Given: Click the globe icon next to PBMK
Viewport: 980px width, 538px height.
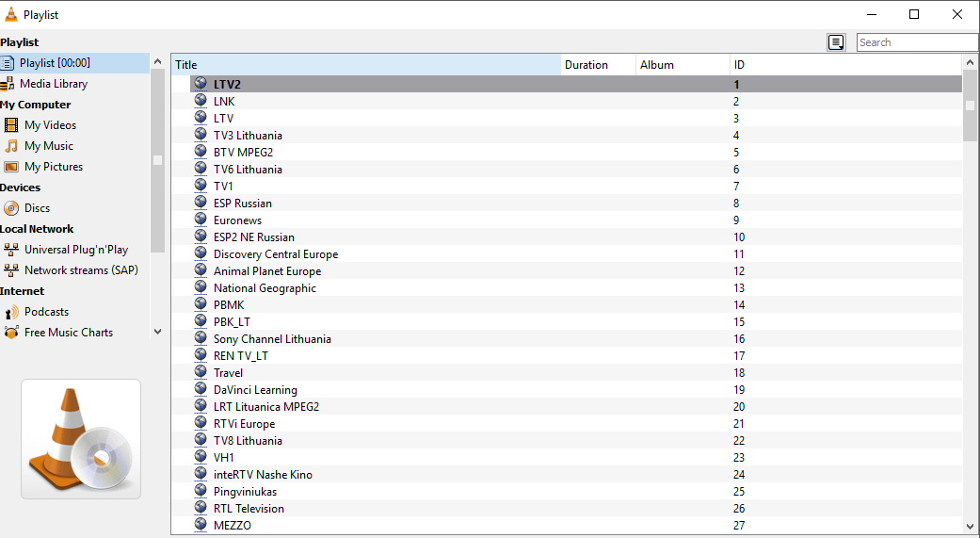Looking at the screenshot, I should pyautogui.click(x=201, y=303).
